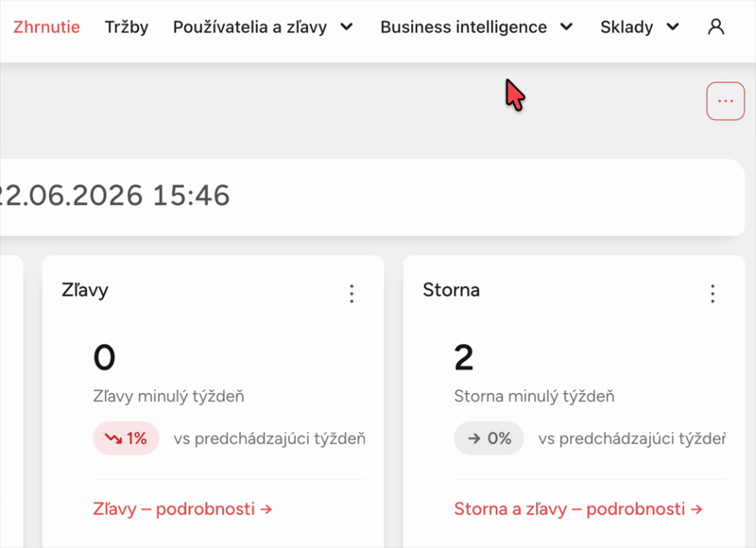Open the Zľavy – podrobnosti link

(182, 509)
